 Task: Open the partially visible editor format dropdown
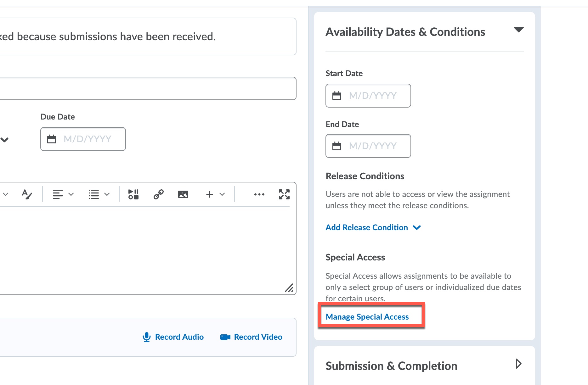click(5, 194)
